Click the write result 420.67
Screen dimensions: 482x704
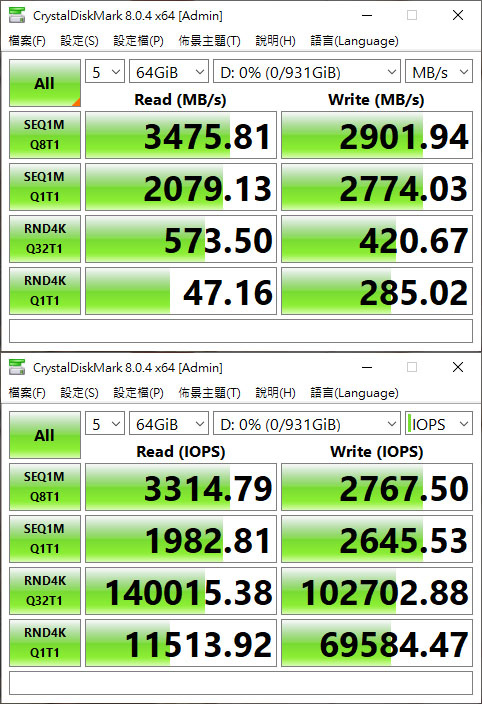coord(377,239)
